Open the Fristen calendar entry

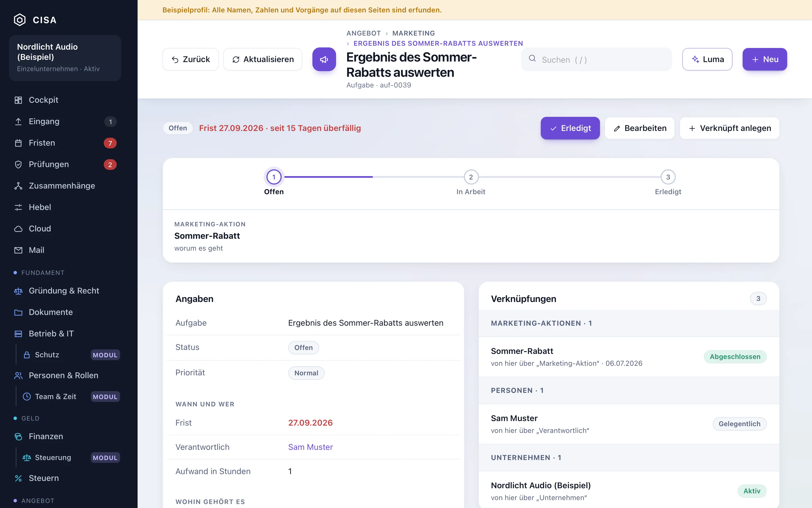[x=65, y=143]
